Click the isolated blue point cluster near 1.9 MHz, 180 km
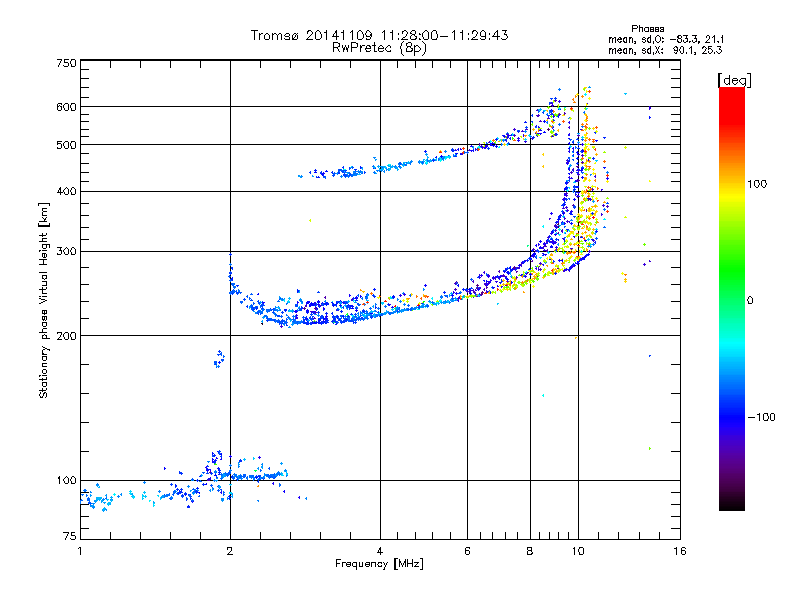This screenshot has height=600, width=800. click(219, 359)
